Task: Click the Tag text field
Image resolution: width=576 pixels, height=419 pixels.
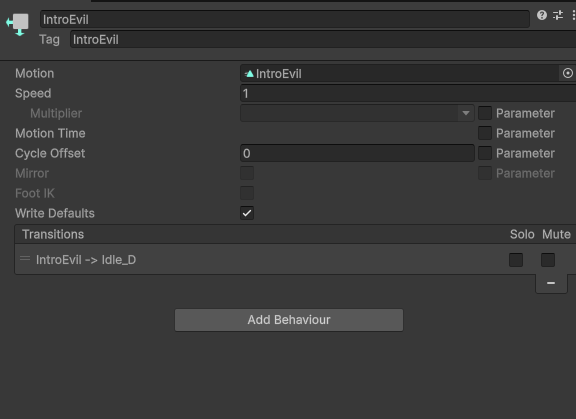Action: click(x=323, y=39)
